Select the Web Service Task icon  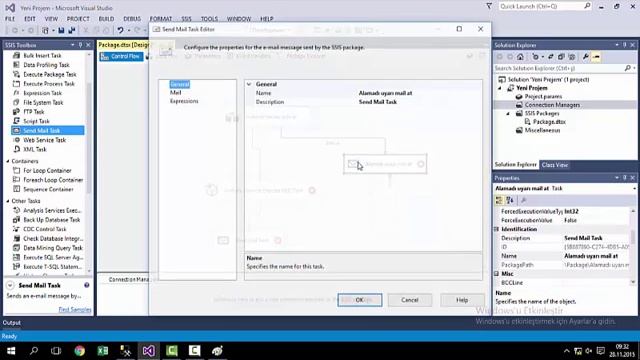pyautogui.click(x=16, y=140)
